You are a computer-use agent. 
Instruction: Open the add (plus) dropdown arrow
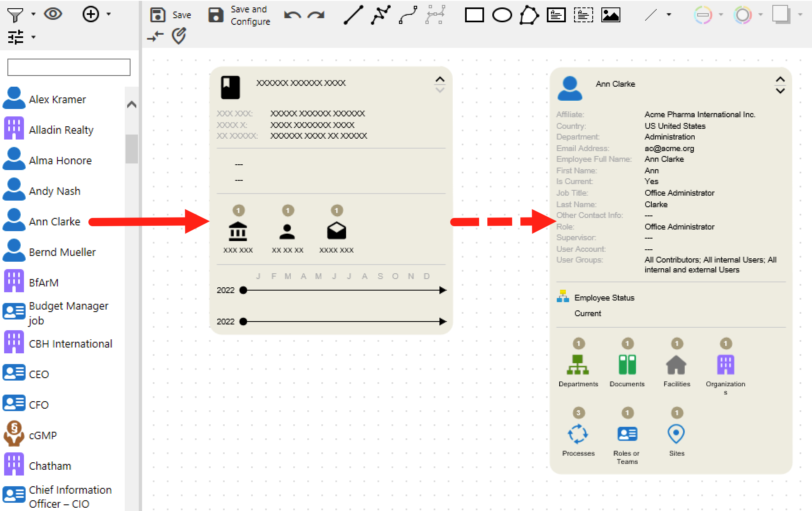coord(109,14)
